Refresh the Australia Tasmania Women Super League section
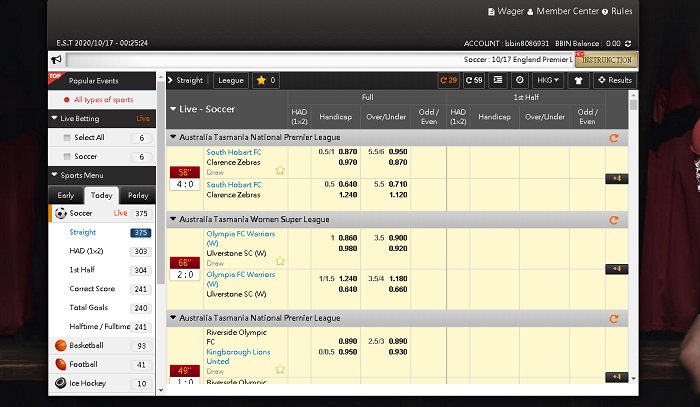700x407 pixels. click(613, 220)
